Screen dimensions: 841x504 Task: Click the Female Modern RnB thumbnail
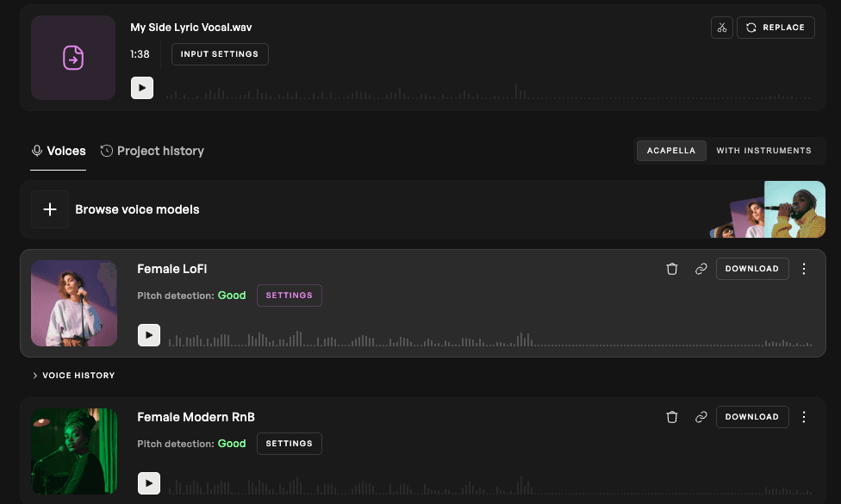74,451
